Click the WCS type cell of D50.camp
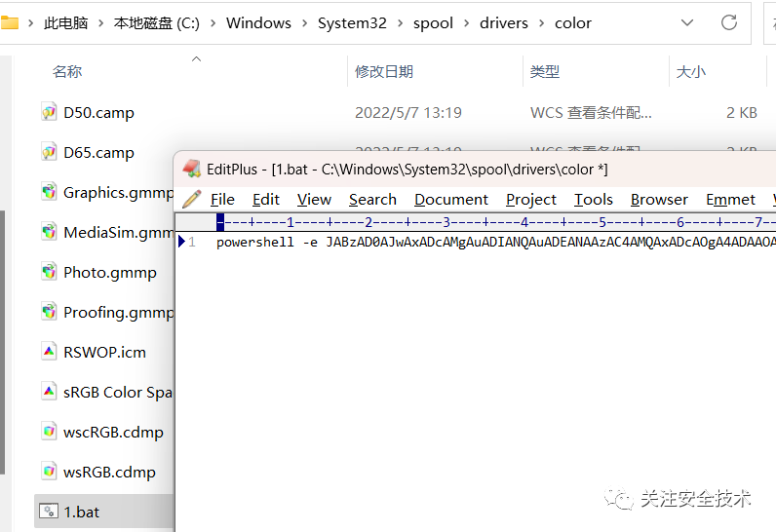 click(x=591, y=113)
